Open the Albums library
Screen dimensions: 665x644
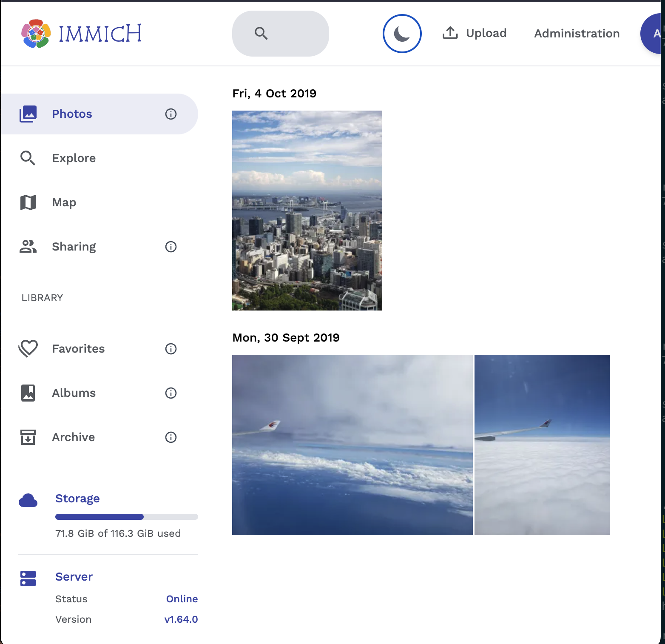click(x=74, y=393)
